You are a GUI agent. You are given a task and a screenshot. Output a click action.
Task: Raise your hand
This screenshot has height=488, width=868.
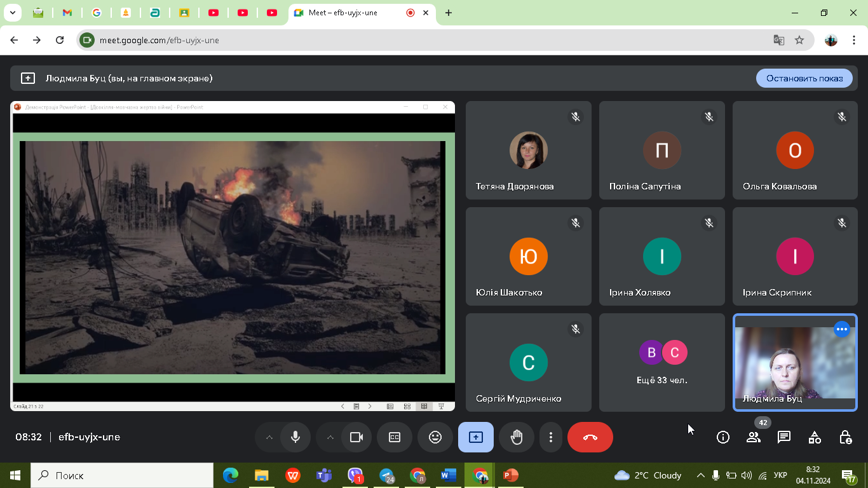click(x=516, y=437)
